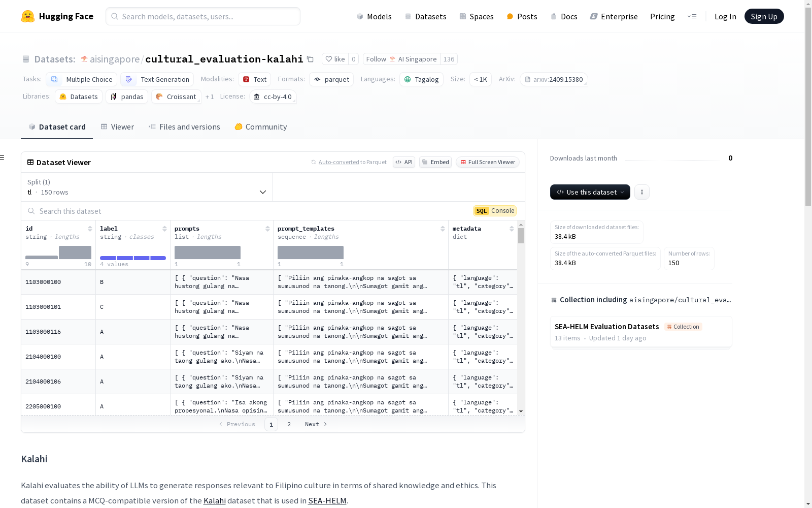Click the API button in Dataset Viewer

point(404,162)
